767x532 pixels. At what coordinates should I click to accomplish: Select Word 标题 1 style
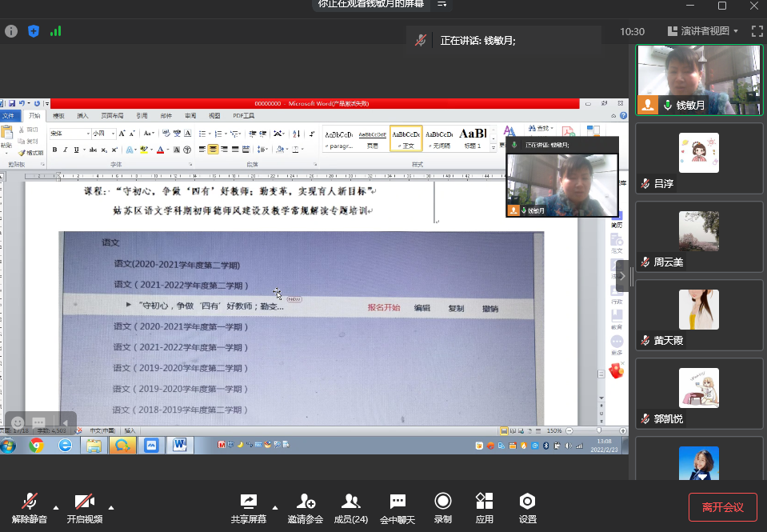coord(473,138)
